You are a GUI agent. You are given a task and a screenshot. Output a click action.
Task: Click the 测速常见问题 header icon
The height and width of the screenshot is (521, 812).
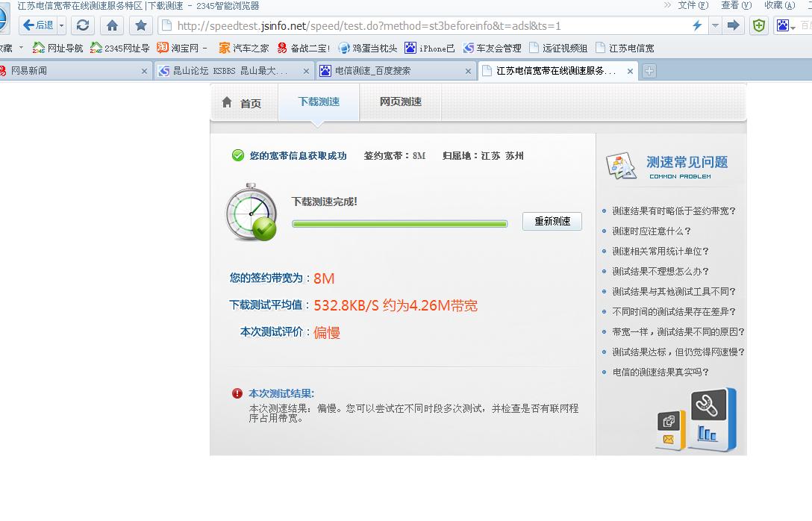pyautogui.click(x=621, y=166)
